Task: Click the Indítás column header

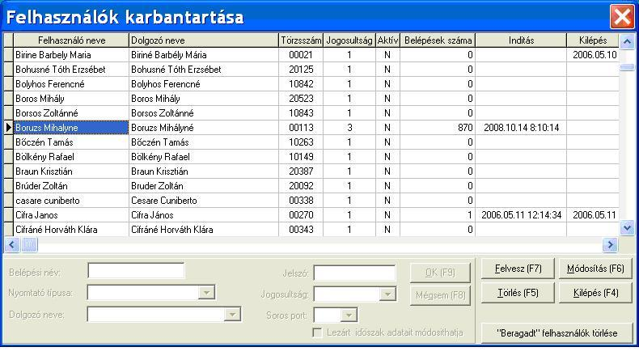Action: (521, 40)
